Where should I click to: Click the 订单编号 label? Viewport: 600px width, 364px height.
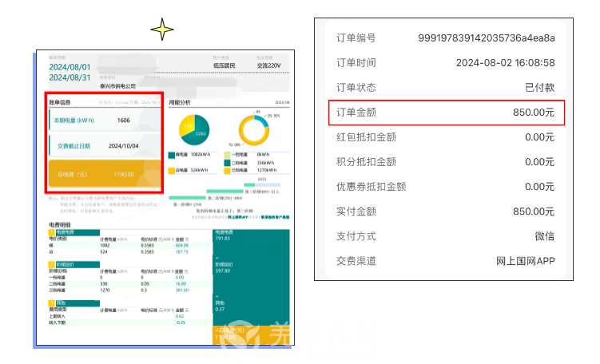[x=356, y=38]
